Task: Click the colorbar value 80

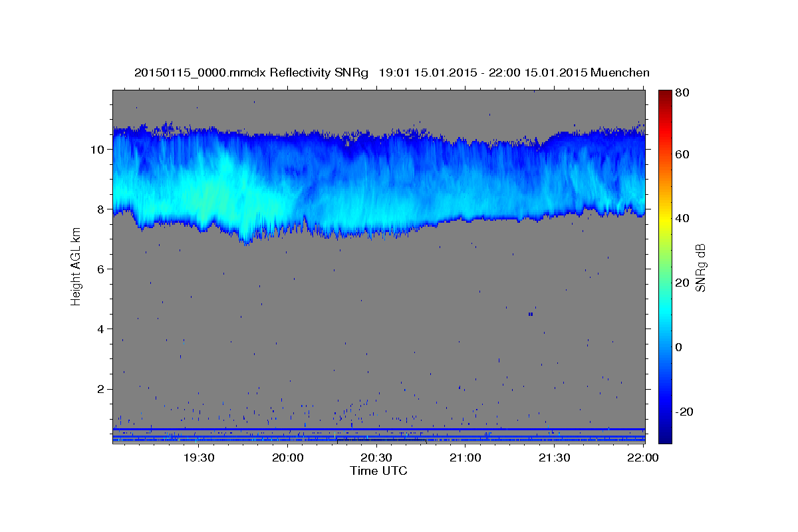Action: (x=684, y=92)
